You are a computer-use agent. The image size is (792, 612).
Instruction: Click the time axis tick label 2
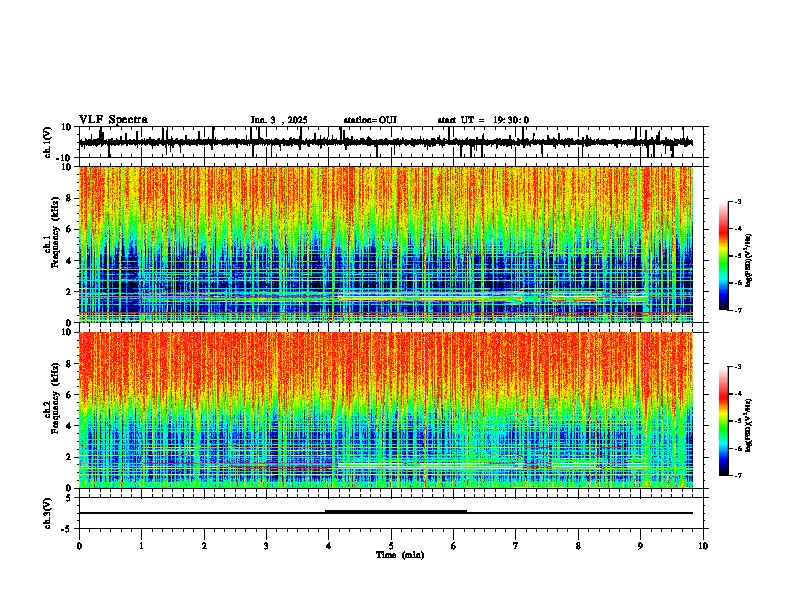pos(204,546)
